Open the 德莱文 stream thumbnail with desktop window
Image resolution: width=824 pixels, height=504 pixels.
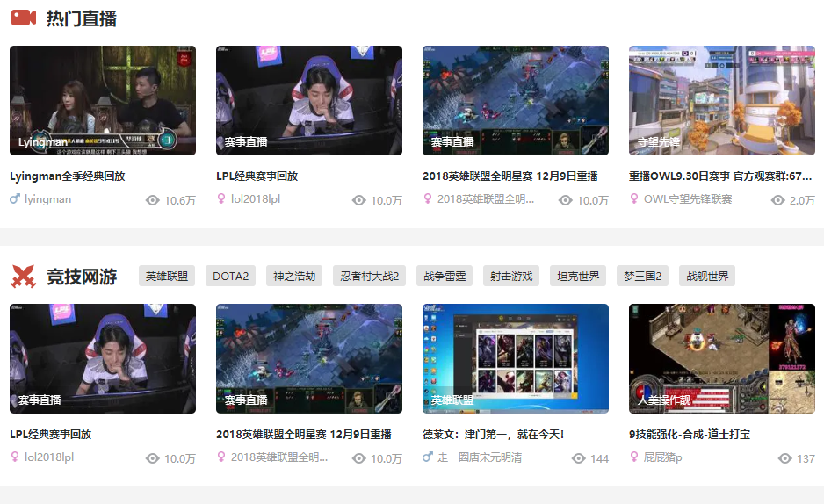click(516, 358)
